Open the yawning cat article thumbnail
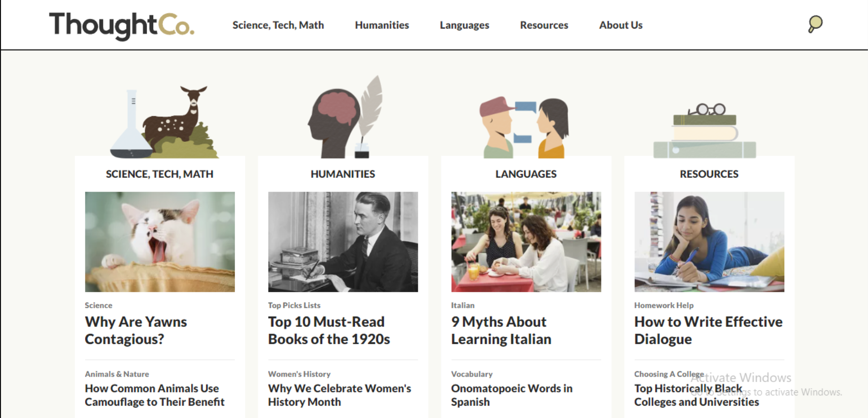868x418 pixels. pos(160,242)
